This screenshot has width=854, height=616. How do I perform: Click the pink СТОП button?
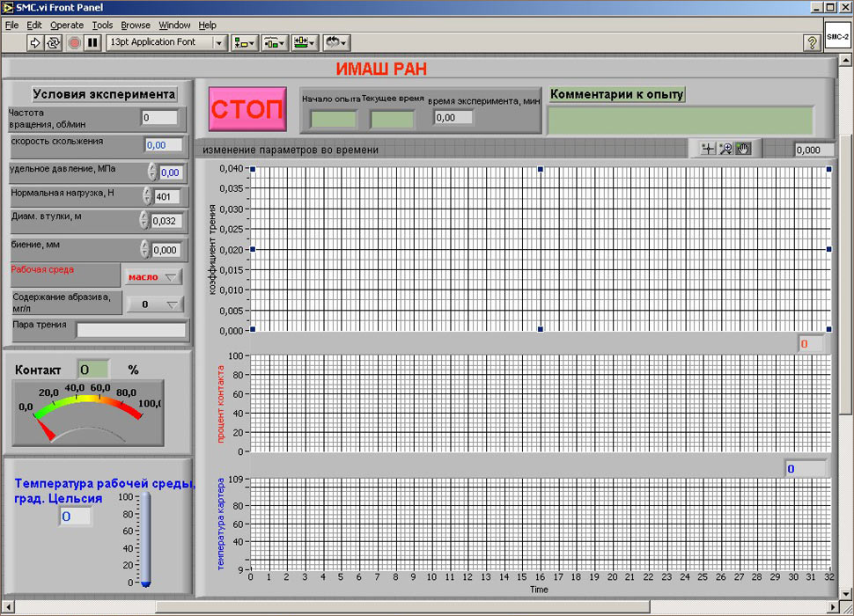pos(247,109)
